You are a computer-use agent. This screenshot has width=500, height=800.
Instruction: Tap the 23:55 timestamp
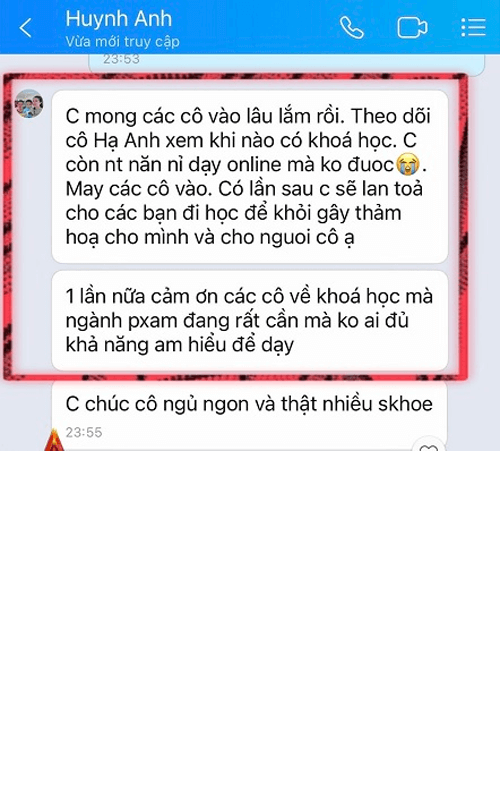84,433
